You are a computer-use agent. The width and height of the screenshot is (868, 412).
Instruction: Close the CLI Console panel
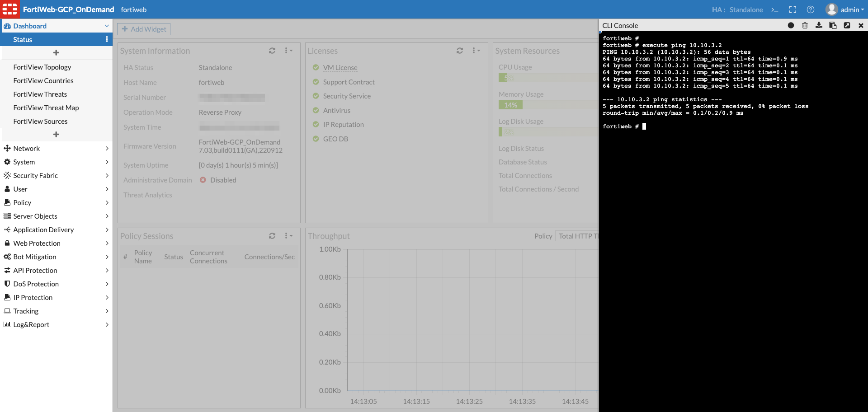[x=861, y=26]
